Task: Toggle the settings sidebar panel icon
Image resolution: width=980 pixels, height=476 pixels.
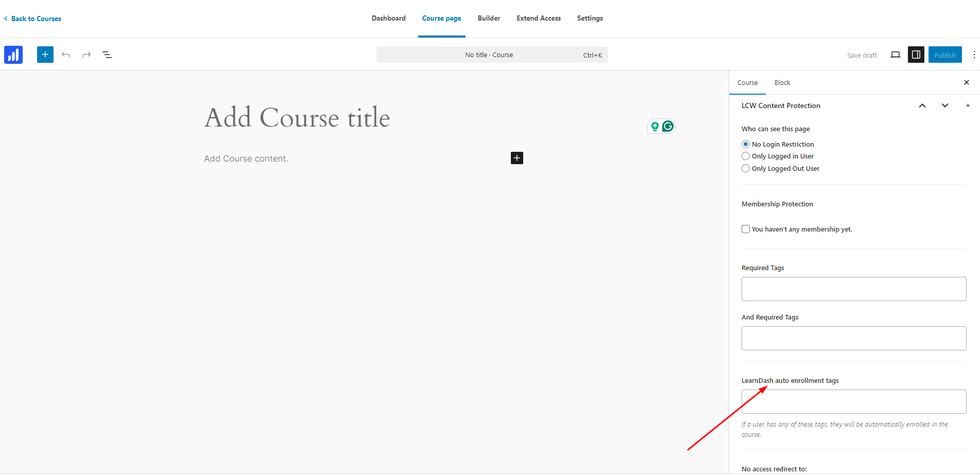Action: coord(916,55)
